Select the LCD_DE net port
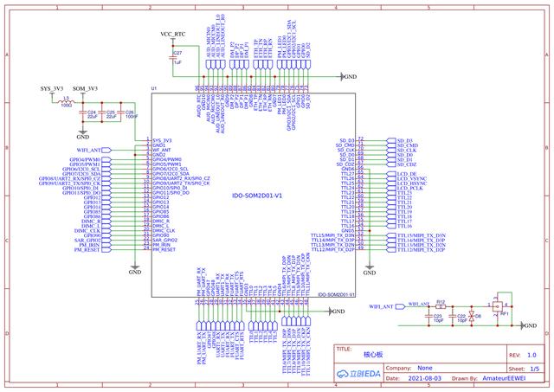Image resolution: width=554 pixels, height=392 pixels. coord(402,174)
